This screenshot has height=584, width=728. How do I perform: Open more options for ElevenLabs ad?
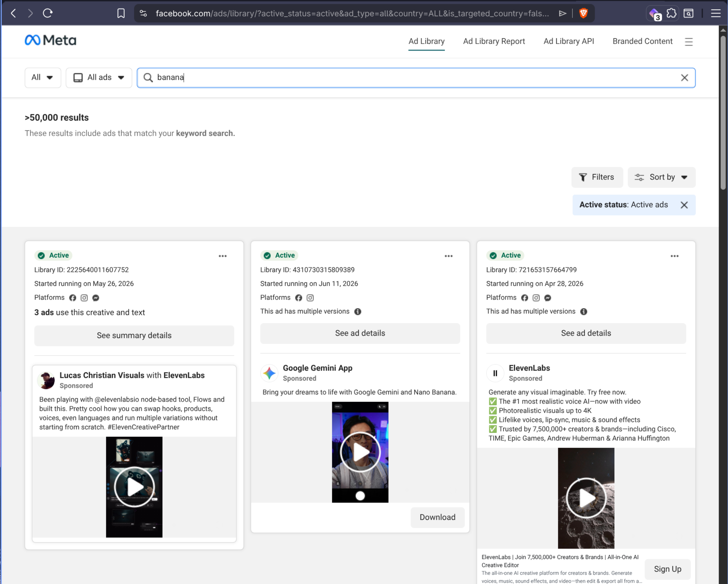coord(674,256)
